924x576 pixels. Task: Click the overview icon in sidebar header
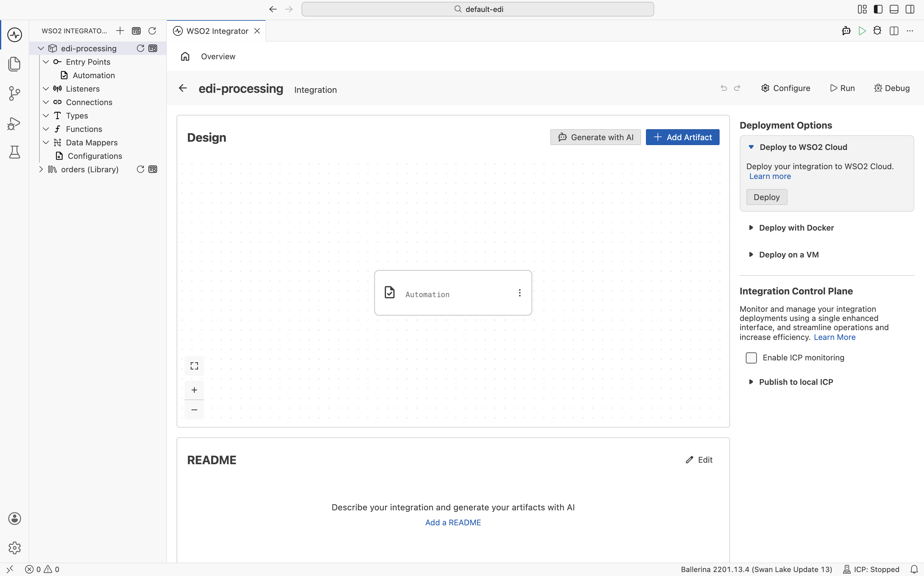(x=136, y=31)
